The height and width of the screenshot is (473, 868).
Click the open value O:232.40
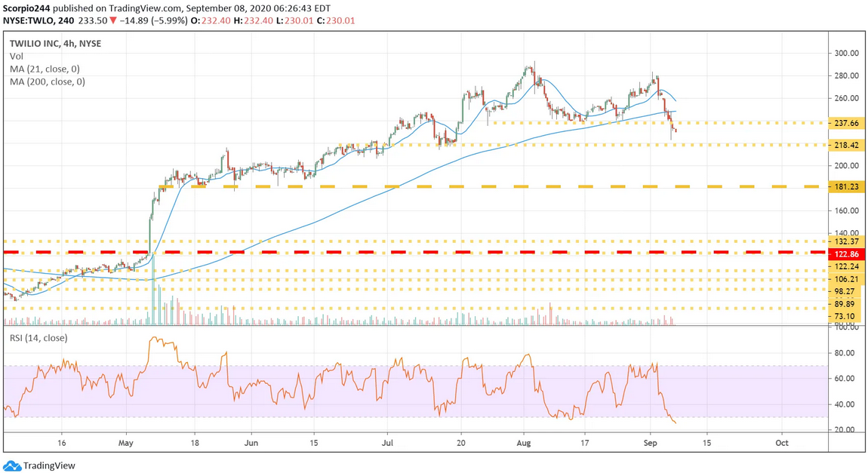point(211,20)
